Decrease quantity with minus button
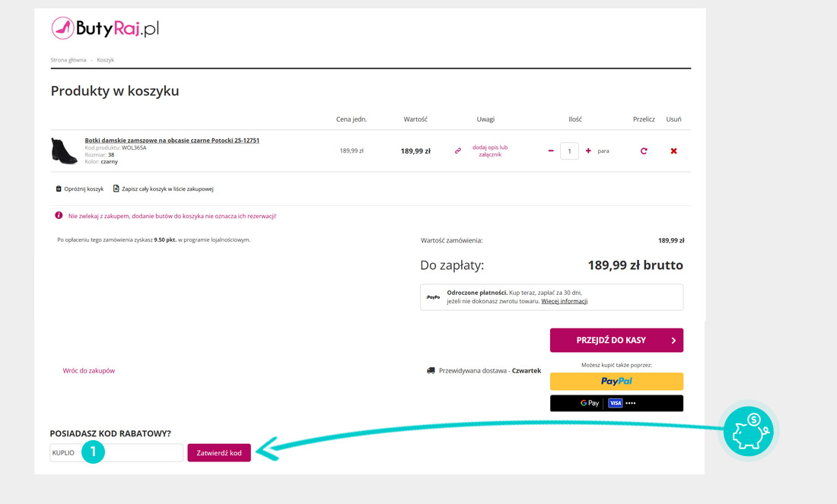The width and height of the screenshot is (837, 504). click(x=551, y=151)
